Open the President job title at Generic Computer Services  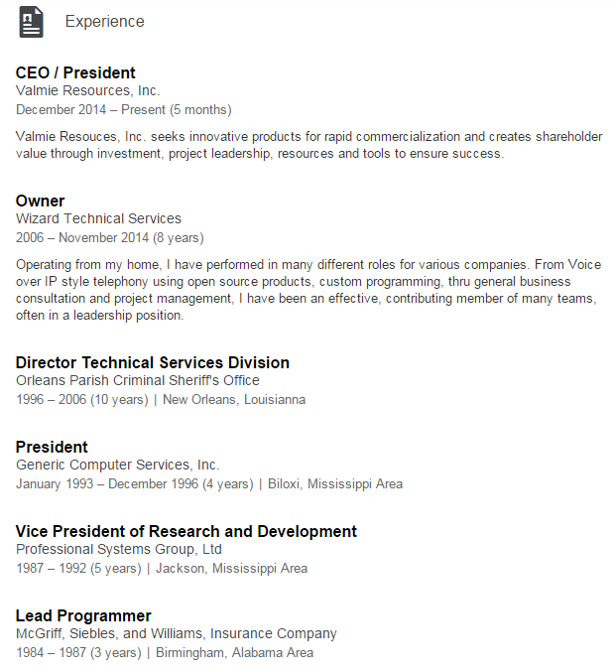tap(52, 447)
